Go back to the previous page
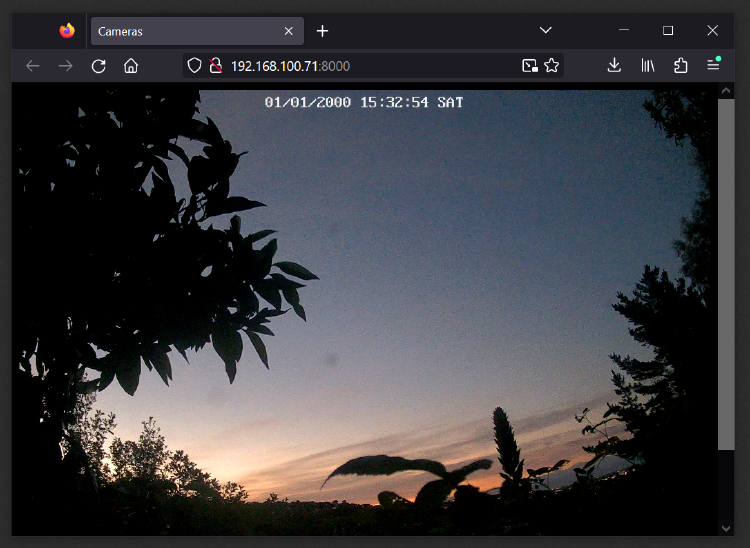750x548 pixels. [x=33, y=66]
